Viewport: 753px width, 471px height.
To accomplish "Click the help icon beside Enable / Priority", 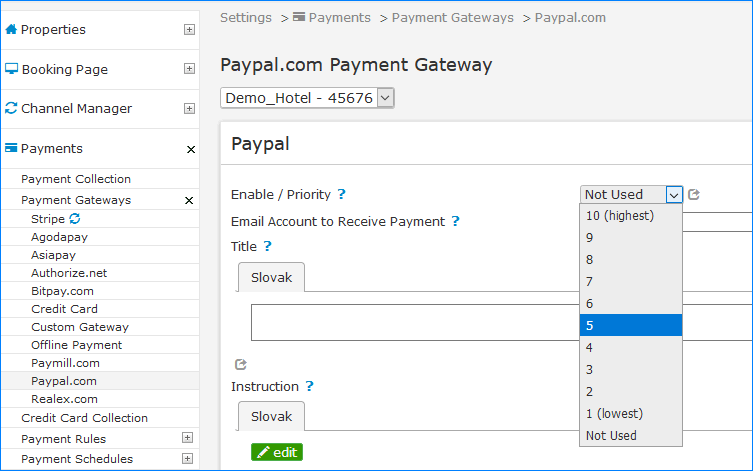I will [x=341, y=194].
